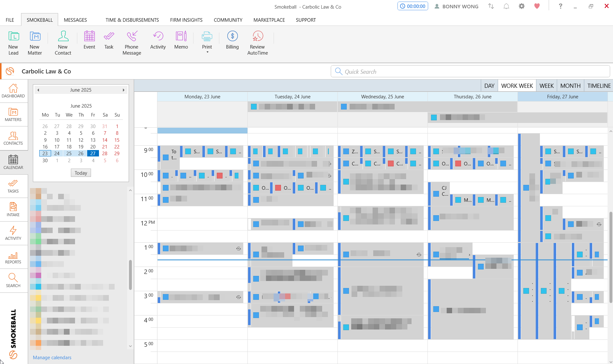613x364 pixels.
Task: Select WORK WEEK view
Action: coord(517,86)
